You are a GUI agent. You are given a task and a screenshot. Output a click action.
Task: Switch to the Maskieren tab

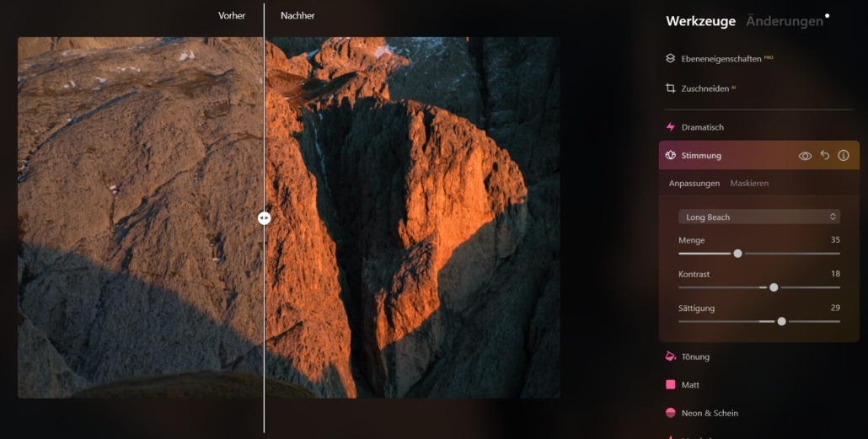[749, 183]
